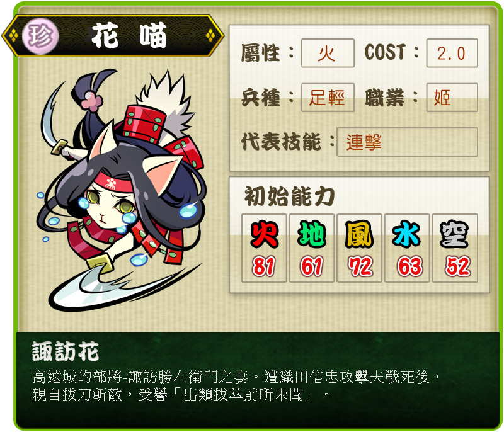Viewport: 504px width, 432px height.
Task: Select the white 空 element stat icon
Action: pos(454,234)
